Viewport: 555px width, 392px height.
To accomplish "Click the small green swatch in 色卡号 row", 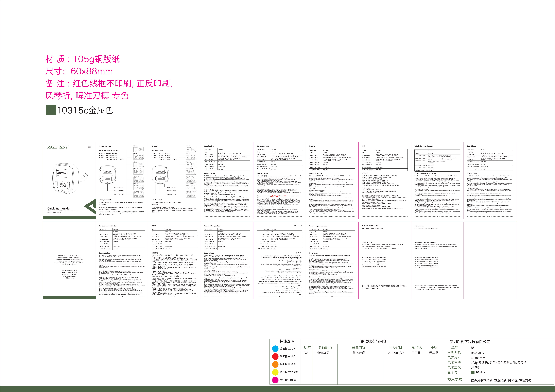I will (x=473, y=372).
